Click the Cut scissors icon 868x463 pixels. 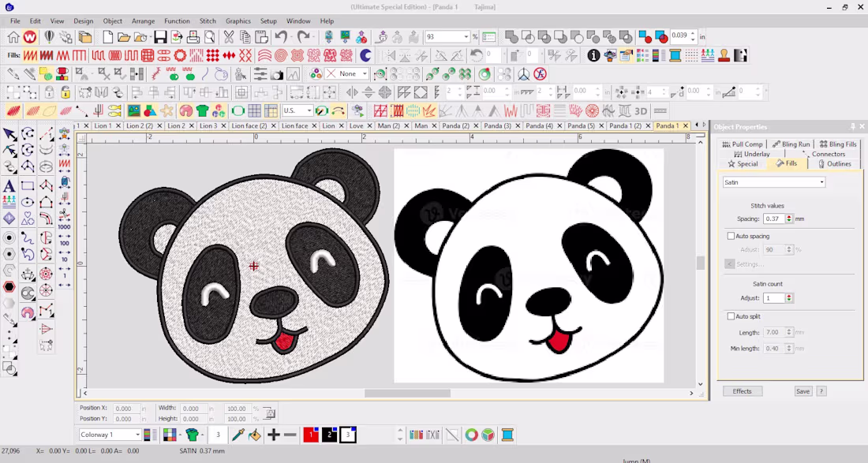(x=229, y=37)
